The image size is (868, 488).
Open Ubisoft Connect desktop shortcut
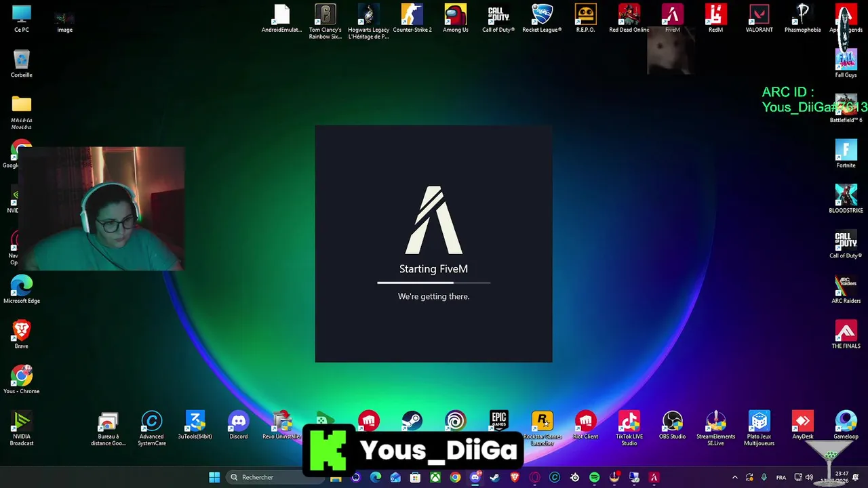(x=456, y=421)
